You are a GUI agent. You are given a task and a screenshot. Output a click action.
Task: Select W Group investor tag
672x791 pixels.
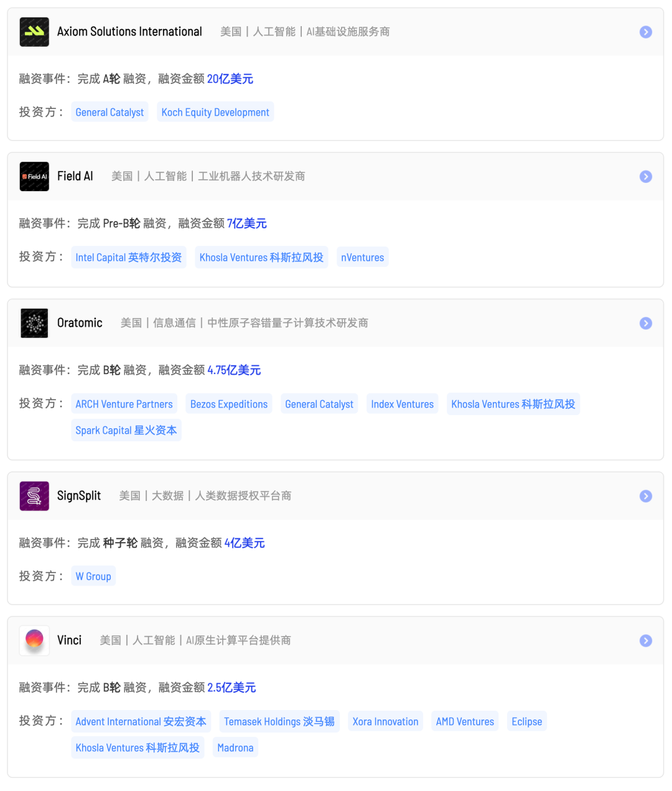(93, 576)
